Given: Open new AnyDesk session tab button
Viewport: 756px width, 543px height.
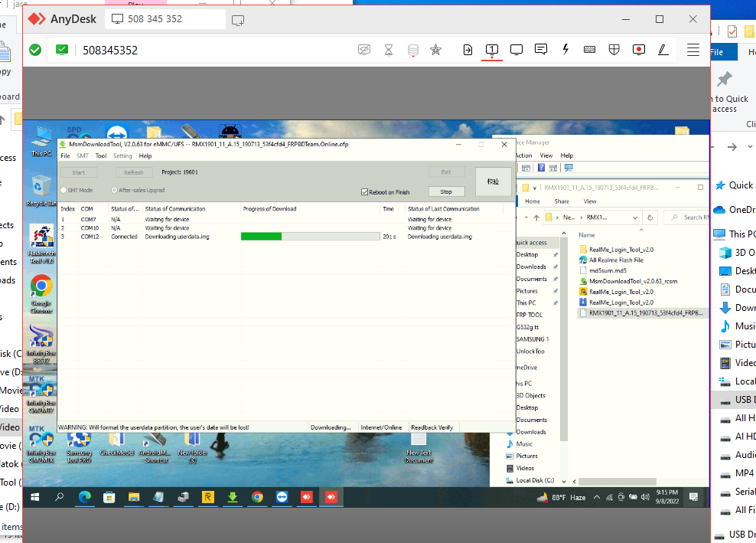Looking at the screenshot, I should pos(238,20).
